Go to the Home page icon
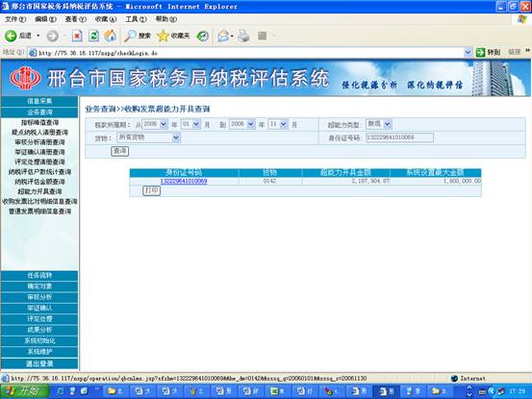The height and width of the screenshot is (399, 532). [110, 36]
